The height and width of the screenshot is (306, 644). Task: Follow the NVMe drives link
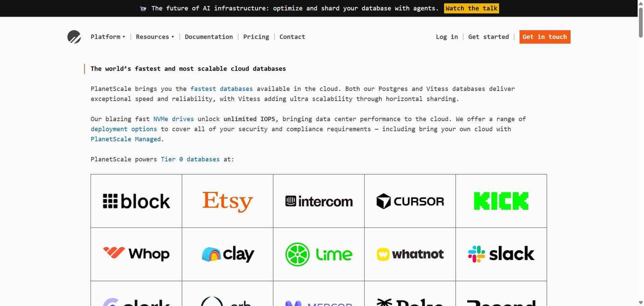click(173, 119)
